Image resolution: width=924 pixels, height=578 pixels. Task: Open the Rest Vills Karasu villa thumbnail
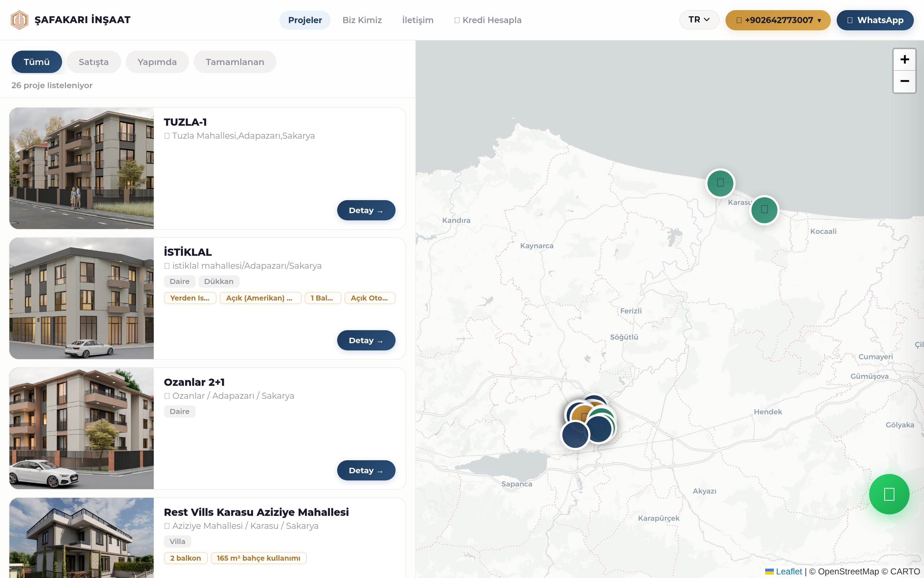click(x=82, y=538)
